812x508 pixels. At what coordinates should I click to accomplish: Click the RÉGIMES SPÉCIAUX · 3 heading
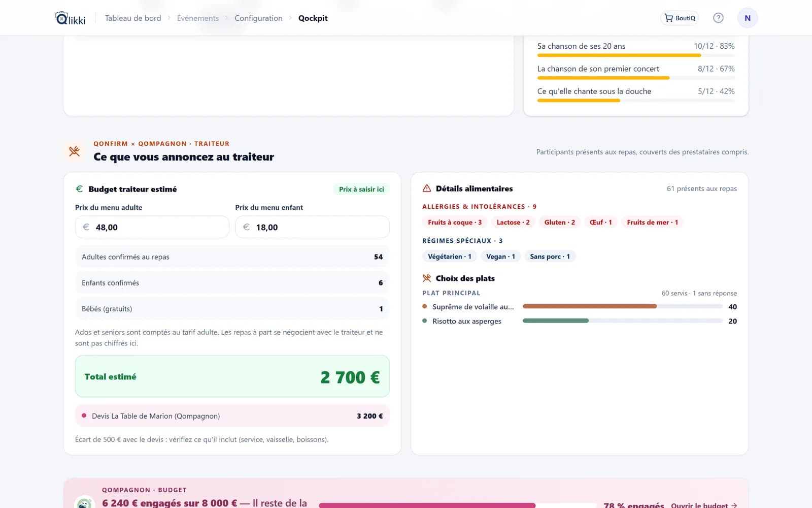pyautogui.click(x=462, y=241)
